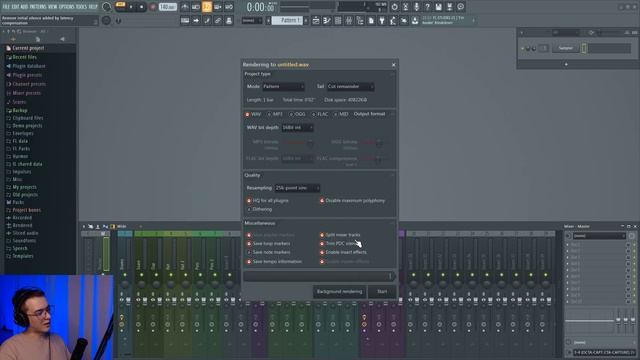Open the Mixer view icon
The image size is (640, 360).
coord(349,20)
